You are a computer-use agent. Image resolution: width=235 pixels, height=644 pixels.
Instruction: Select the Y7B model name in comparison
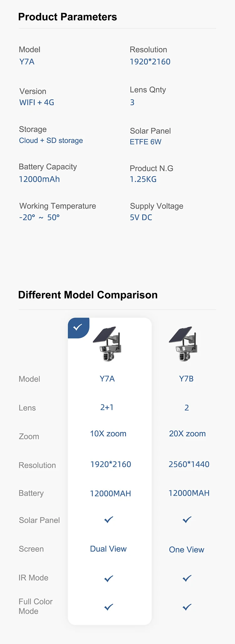click(x=186, y=379)
